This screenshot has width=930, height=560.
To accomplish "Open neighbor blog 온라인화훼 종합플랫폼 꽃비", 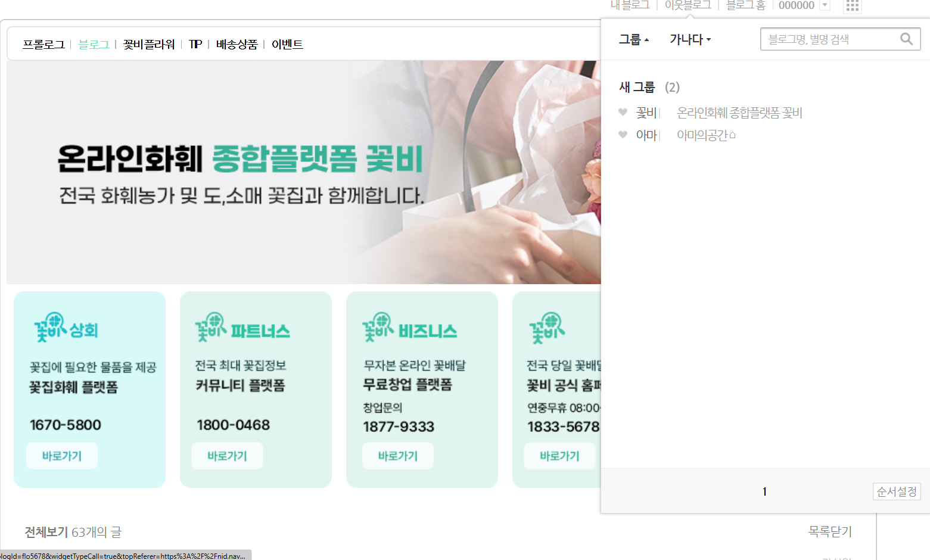I will click(x=739, y=113).
